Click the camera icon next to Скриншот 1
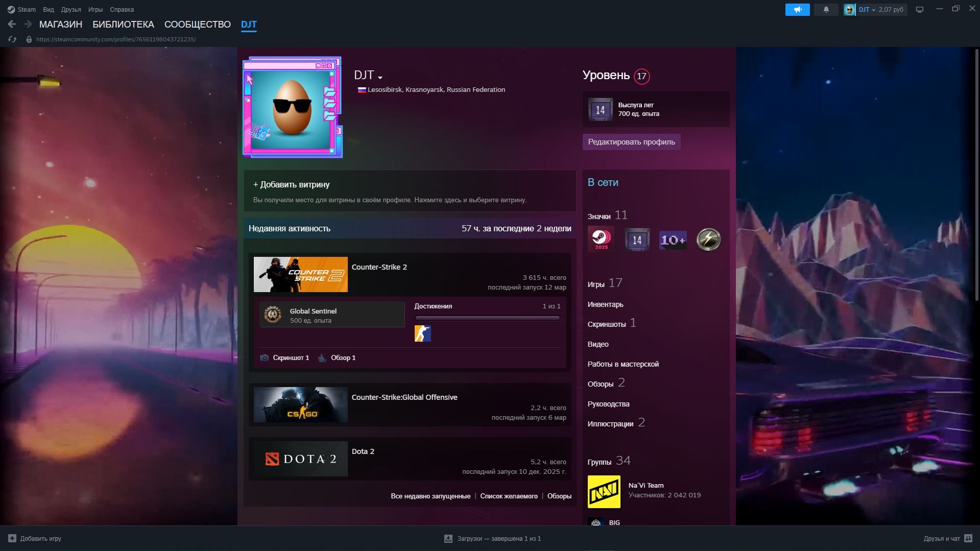This screenshot has height=551, width=980. (264, 358)
